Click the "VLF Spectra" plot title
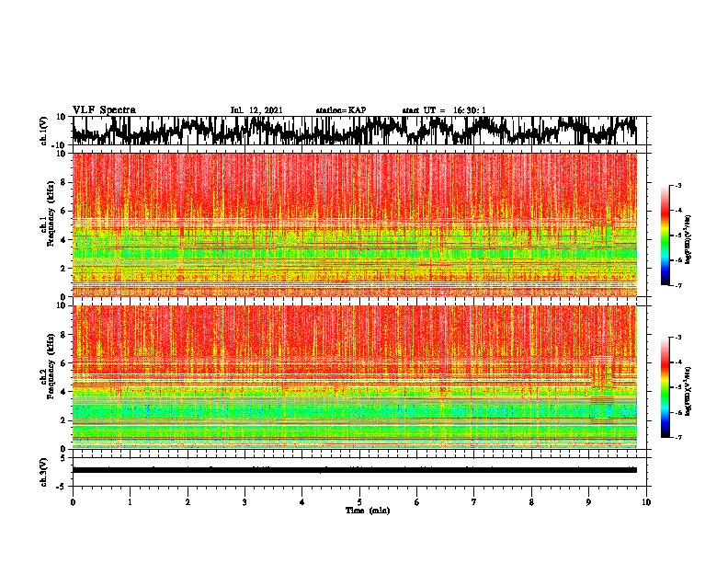The width and height of the screenshot is (728, 563). [104, 110]
